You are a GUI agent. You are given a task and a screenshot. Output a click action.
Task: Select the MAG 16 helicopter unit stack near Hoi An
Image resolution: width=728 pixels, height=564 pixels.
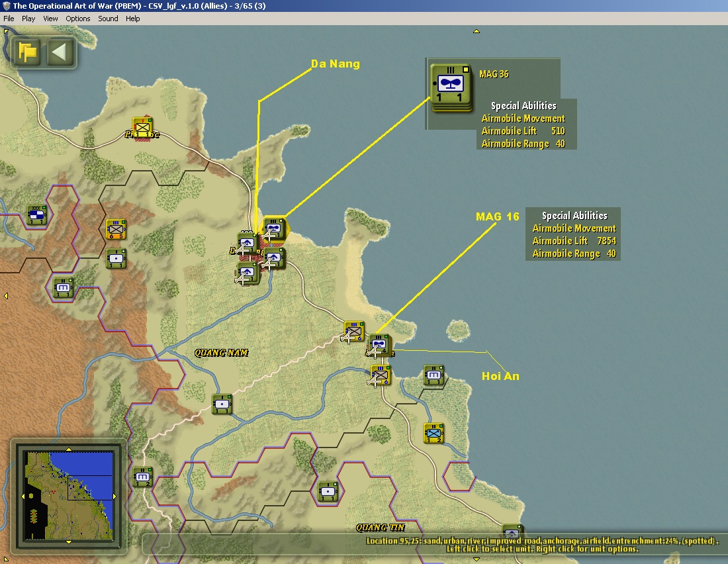(379, 346)
